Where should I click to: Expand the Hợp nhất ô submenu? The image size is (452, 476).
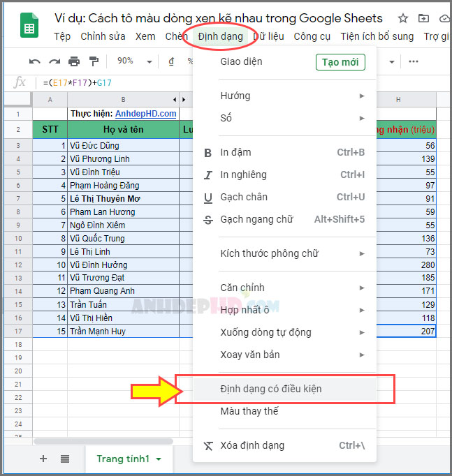pos(361,310)
